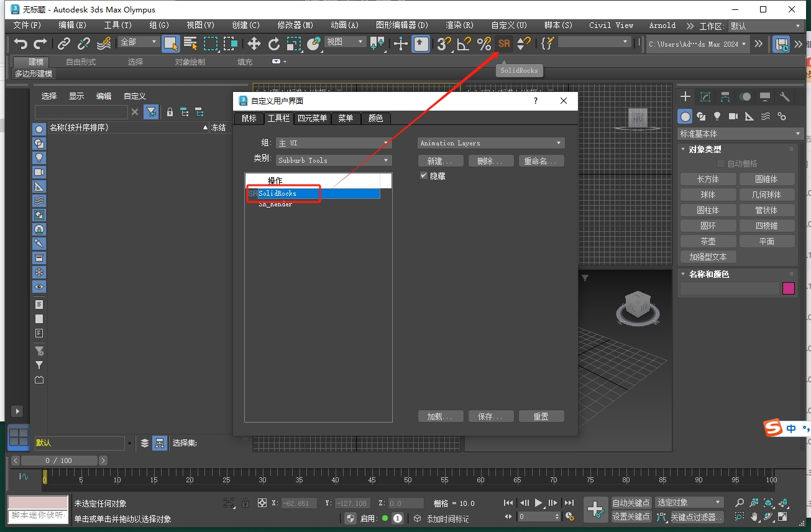Click the 重命名... button
Screen dimensions: 811x532
(x=541, y=161)
